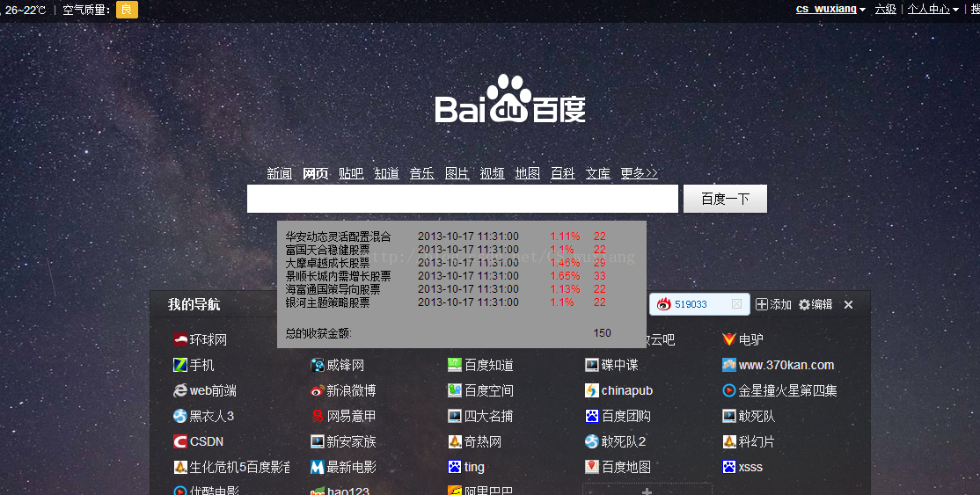Viewport: 980px width, 495px height.
Task: Click the 百度团购 paw icon
Action: [592, 416]
